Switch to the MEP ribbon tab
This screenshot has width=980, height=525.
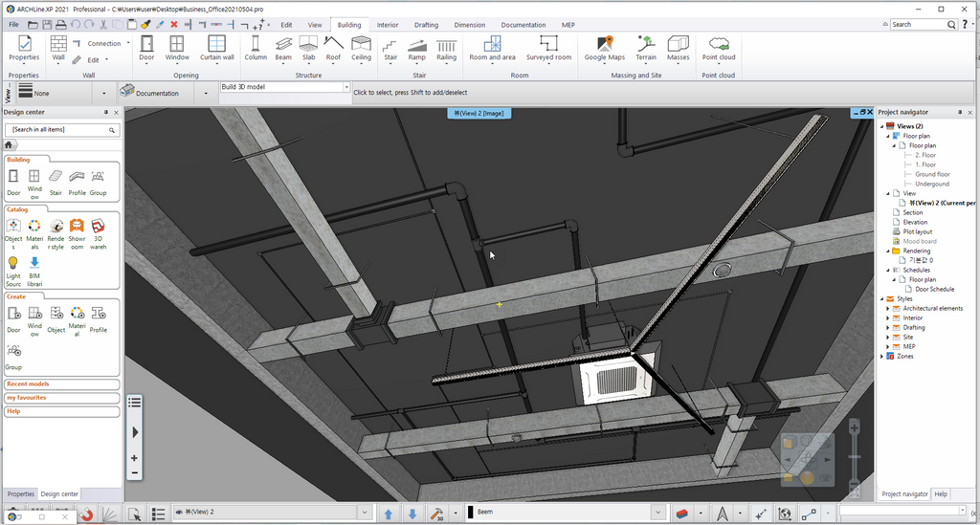pyautogui.click(x=568, y=25)
